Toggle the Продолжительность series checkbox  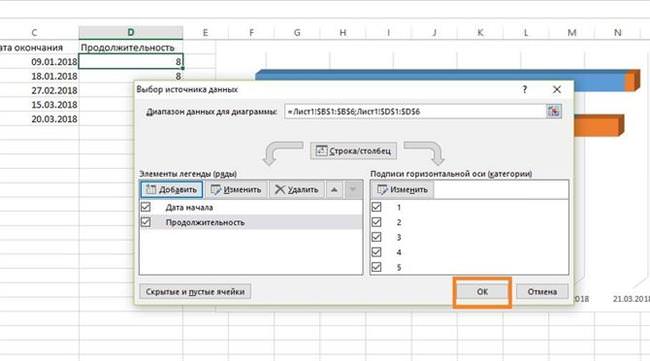tap(146, 222)
